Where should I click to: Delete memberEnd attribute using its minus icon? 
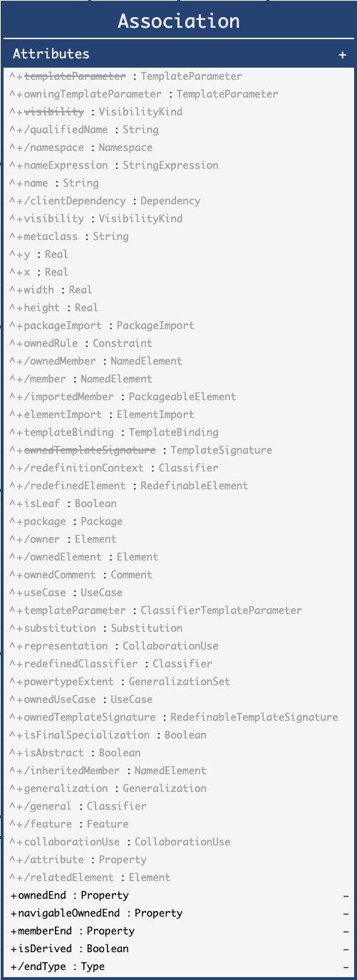(x=346, y=931)
